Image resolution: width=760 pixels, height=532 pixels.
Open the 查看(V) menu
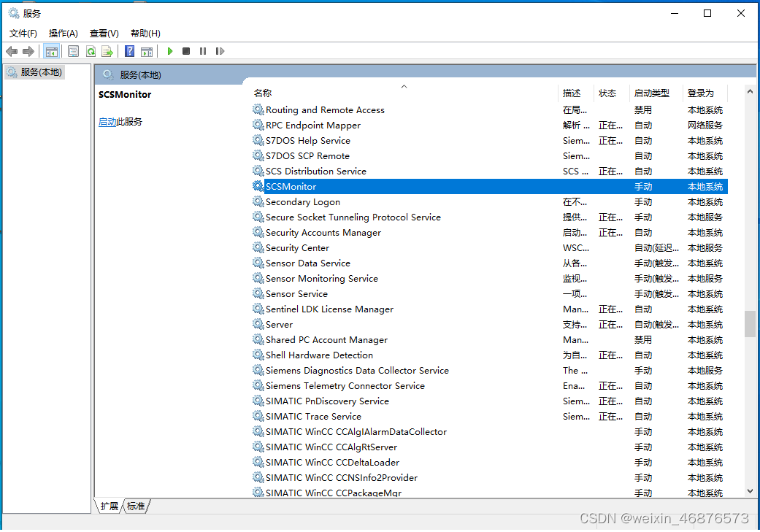click(104, 34)
